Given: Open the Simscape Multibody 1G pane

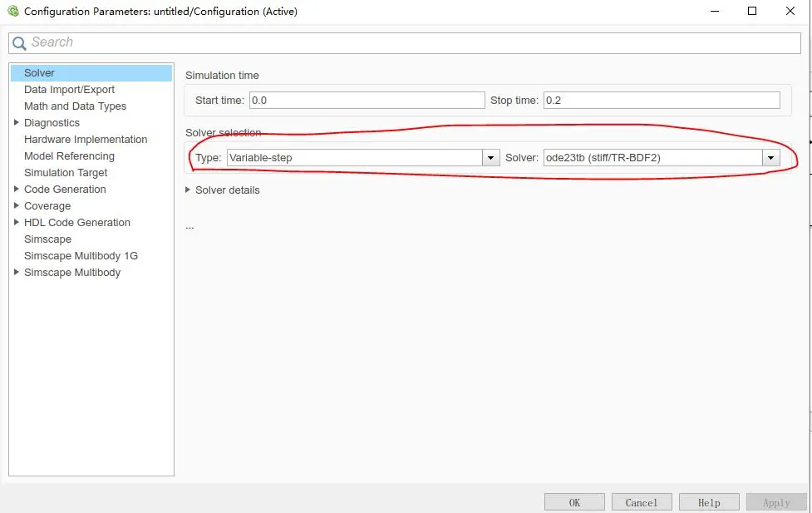Looking at the screenshot, I should [81, 255].
